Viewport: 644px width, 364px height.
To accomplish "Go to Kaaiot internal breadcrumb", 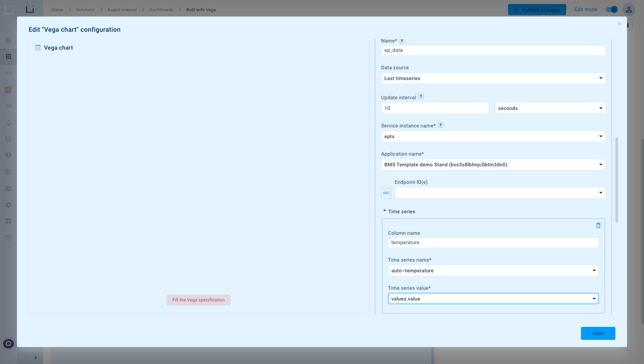I will (x=122, y=9).
